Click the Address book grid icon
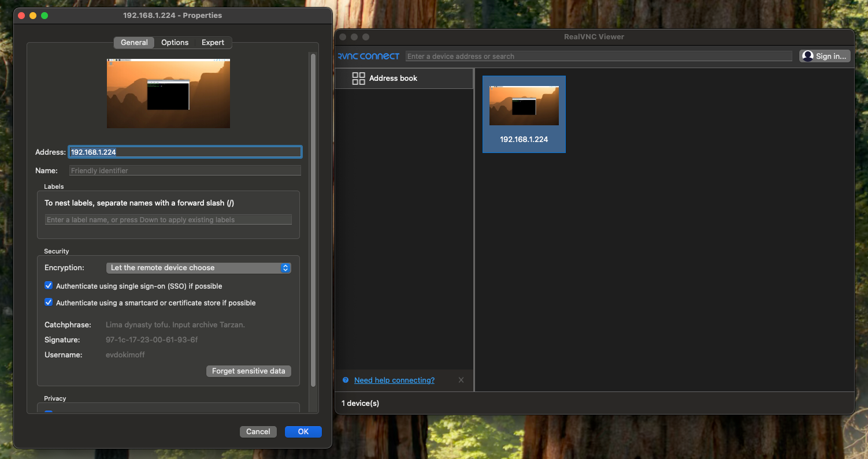The height and width of the screenshot is (459, 868). coord(358,79)
